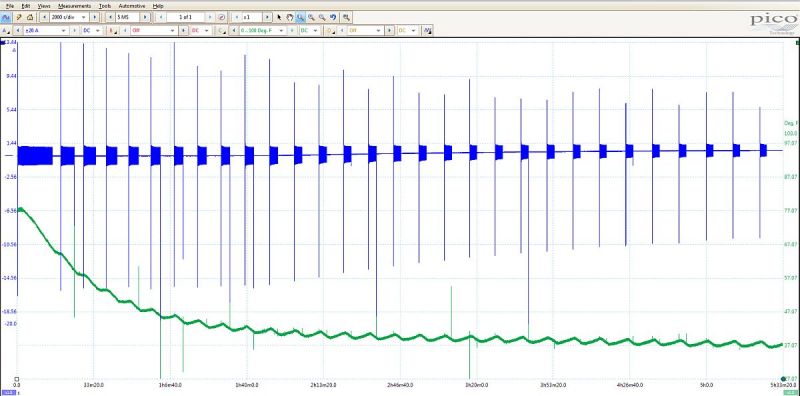Increase Channel C range arrow
This screenshot has height=396, width=800.
(x=292, y=31)
